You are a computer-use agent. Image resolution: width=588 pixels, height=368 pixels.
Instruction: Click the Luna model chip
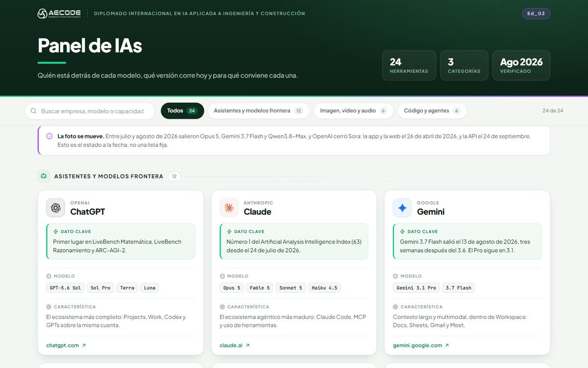click(x=150, y=288)
